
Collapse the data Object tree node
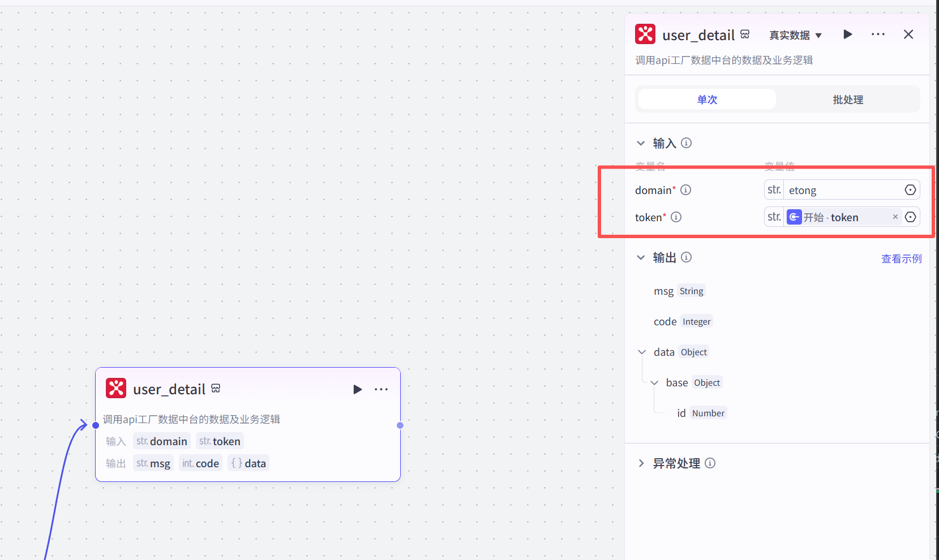[642, 352]
